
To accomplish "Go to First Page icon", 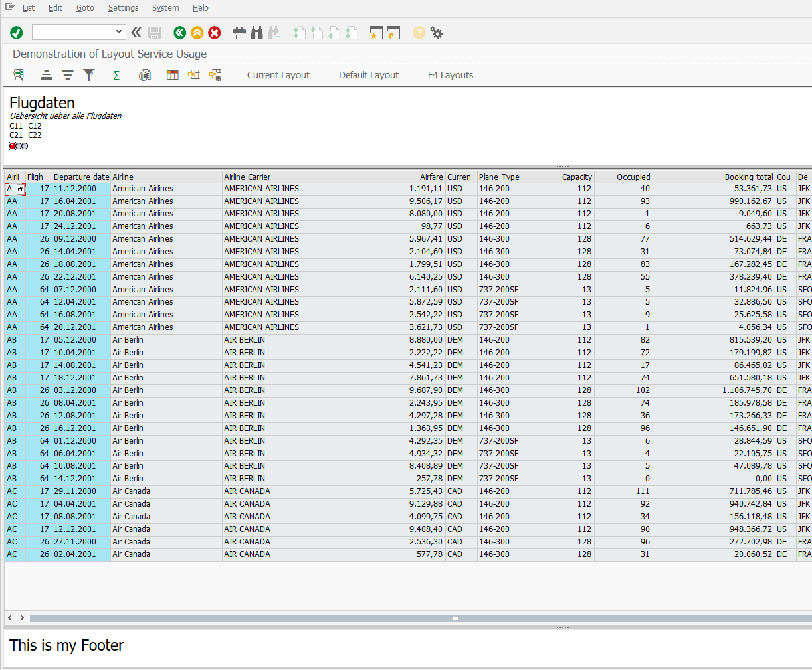I will (x=300, y=33).
